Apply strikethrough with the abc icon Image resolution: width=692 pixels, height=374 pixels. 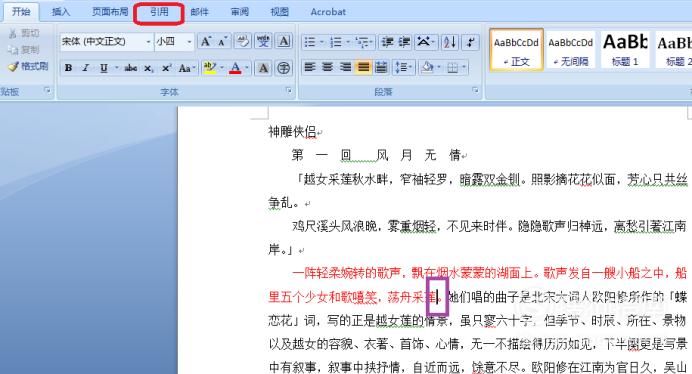point(131,68)
